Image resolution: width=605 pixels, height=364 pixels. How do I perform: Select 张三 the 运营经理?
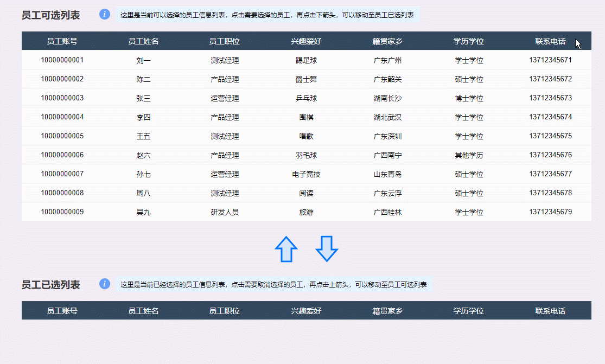pyautogui.click(x=144, y=98)
